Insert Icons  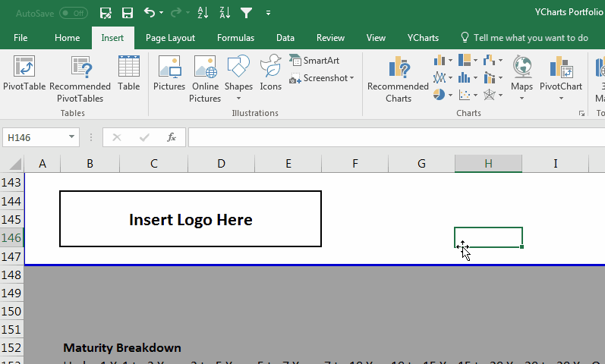270,74
